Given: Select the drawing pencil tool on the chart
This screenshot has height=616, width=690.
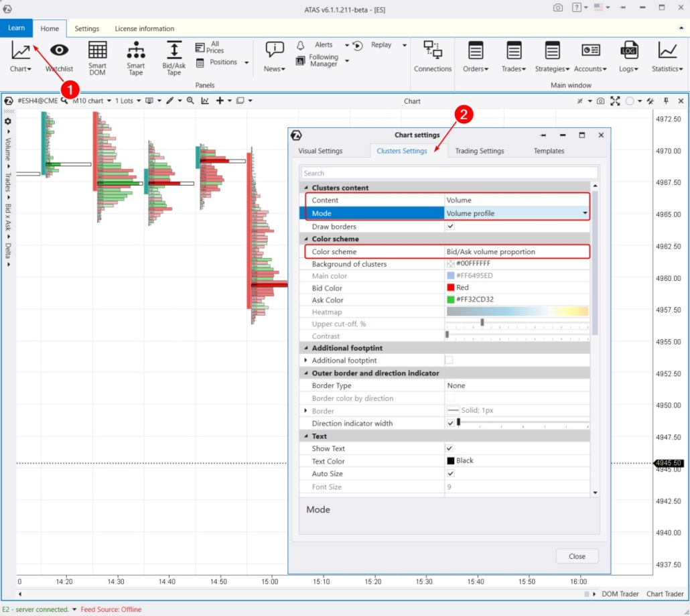Looking at the screenshot, I should pyautogui.click(x=170, y=101).
